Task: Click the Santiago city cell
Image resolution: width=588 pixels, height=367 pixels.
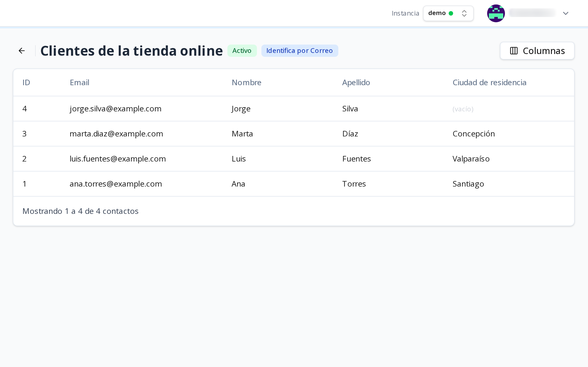Action: tap(468, 184)
